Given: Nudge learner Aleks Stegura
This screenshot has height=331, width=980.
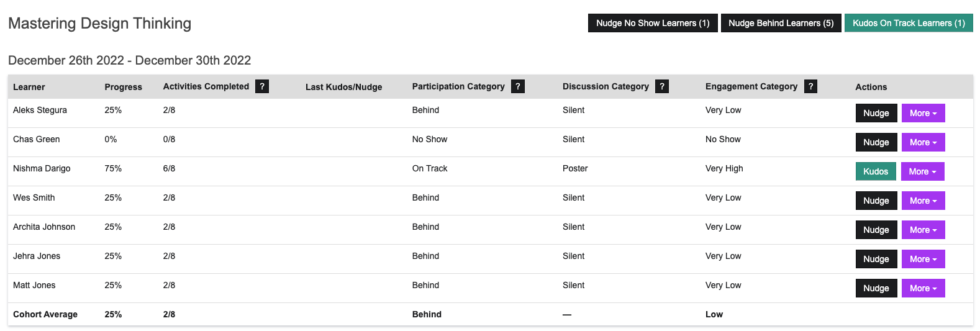Looking at the screenshot, I should 876,113.
